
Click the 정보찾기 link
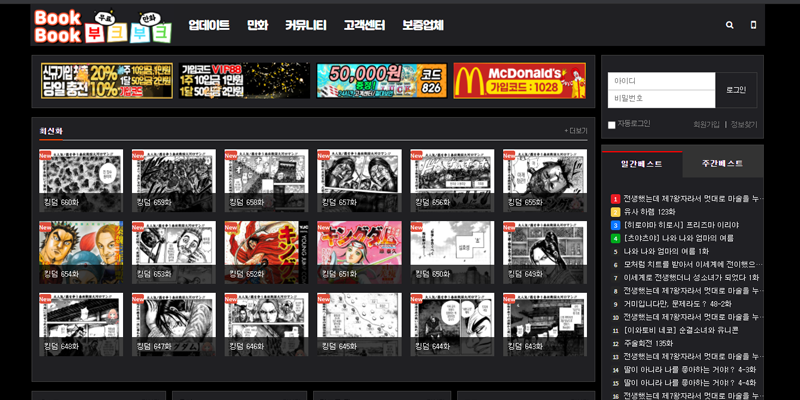pyautogui.click(x=744, y=124)
